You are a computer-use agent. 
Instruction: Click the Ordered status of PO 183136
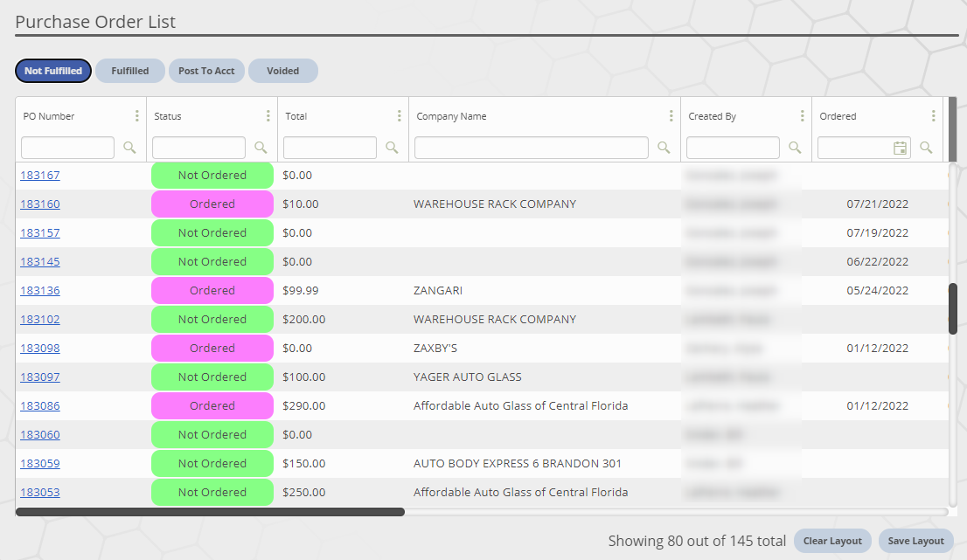(212, 290)
